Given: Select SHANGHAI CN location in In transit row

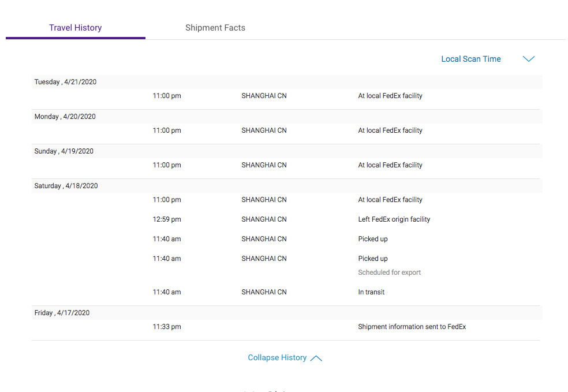Looking at the screenshot, I should pyautogui.click(x=264, y=292).
